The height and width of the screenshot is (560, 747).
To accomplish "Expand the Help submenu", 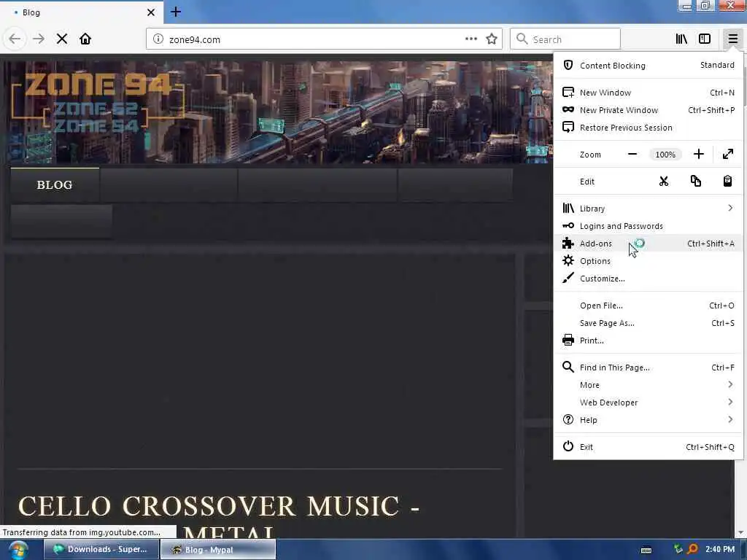I will 648,421.
